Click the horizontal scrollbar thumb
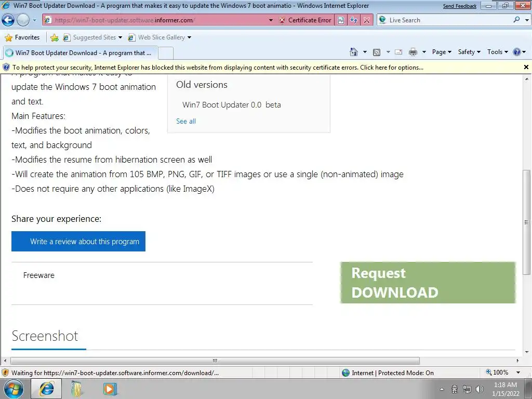 (215, 361)
